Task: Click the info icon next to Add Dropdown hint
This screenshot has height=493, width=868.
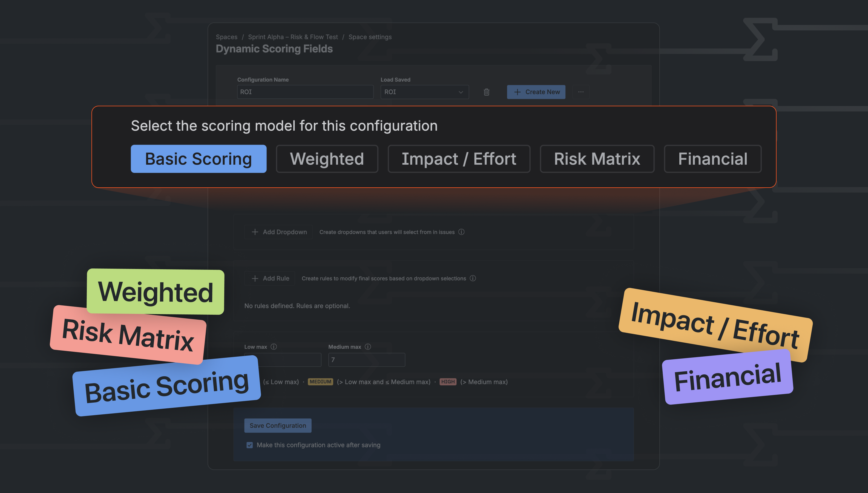Action: click(461, 232)
